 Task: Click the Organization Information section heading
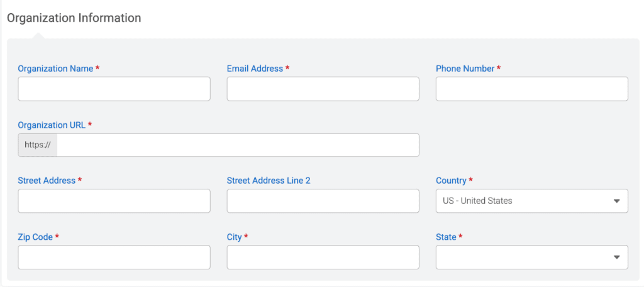tap(74, 18)
